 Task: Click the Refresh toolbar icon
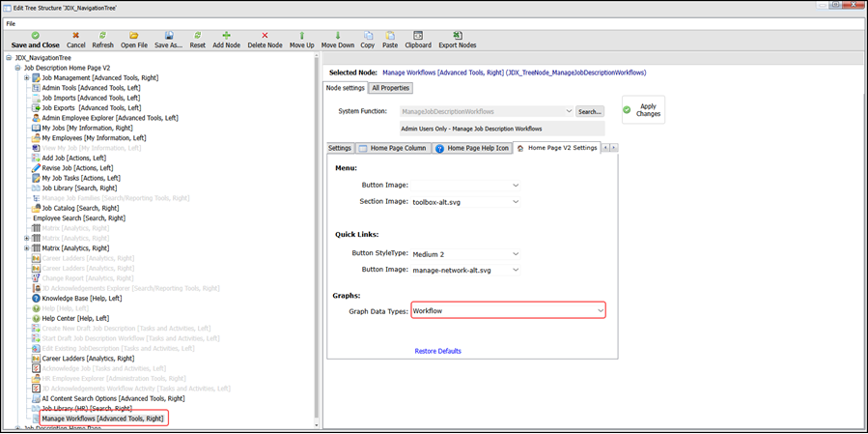[x=102, y=35]
